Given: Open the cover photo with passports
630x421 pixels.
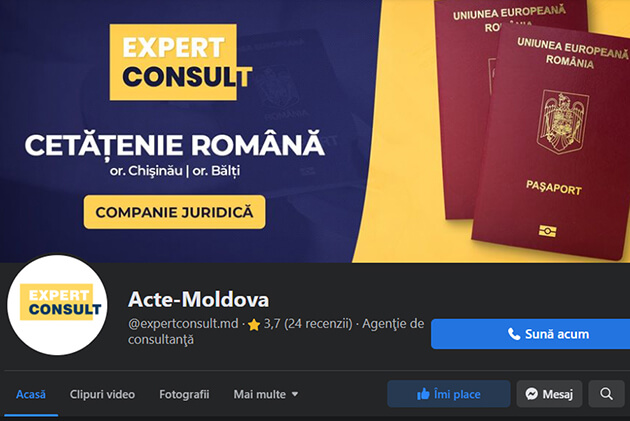Looking at the screenshot, I should coord(315,131).
